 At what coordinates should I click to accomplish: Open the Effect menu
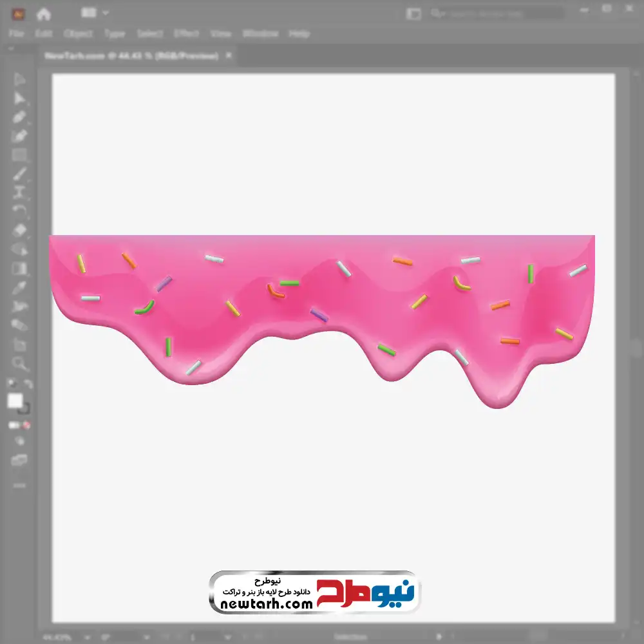coord(187,33)
